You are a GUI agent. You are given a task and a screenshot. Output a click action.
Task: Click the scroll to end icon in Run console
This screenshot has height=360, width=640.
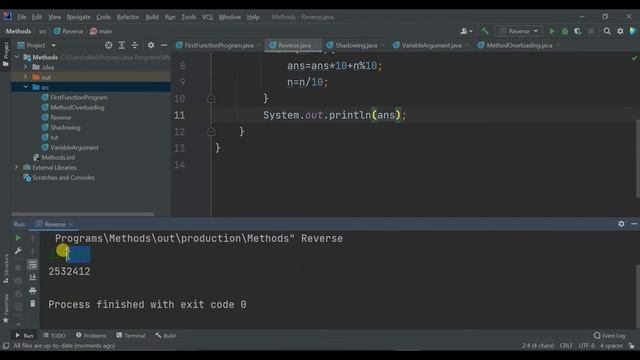pyautogui.click(x=33, y=278)
